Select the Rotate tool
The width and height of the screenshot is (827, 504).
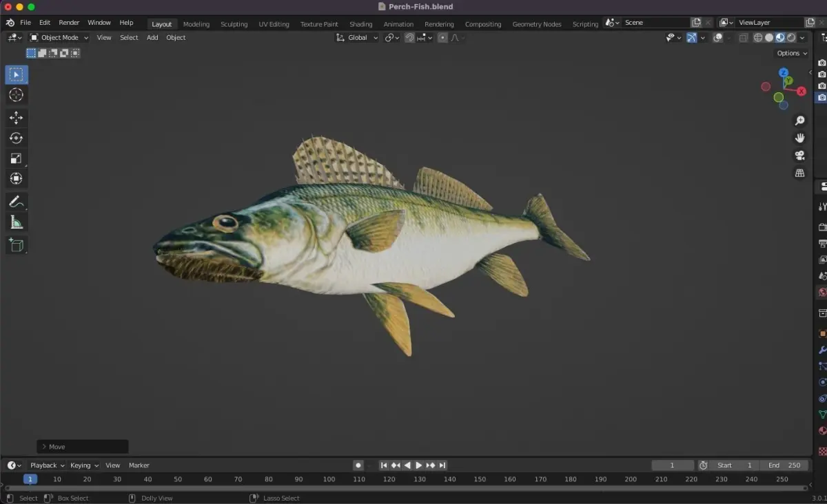17,138
